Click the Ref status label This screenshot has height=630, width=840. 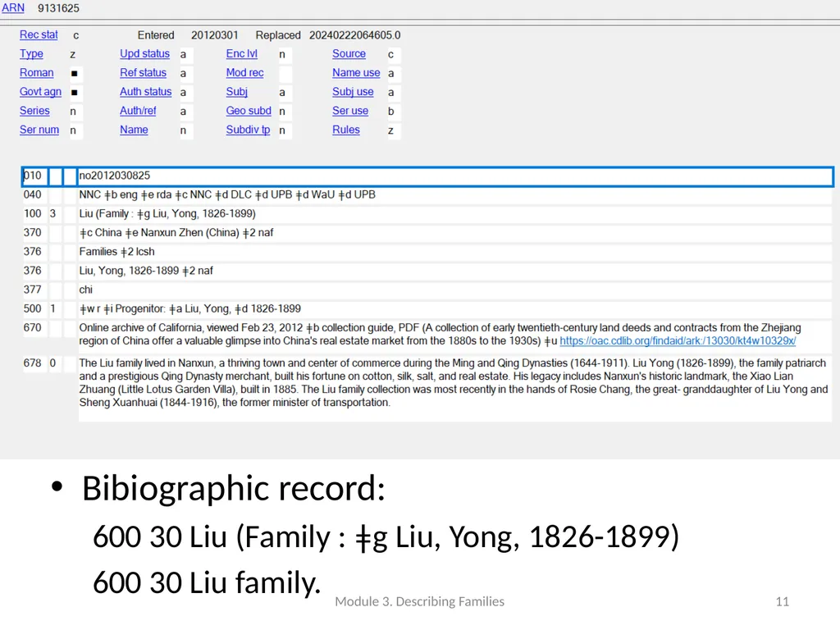coord(143,73)
